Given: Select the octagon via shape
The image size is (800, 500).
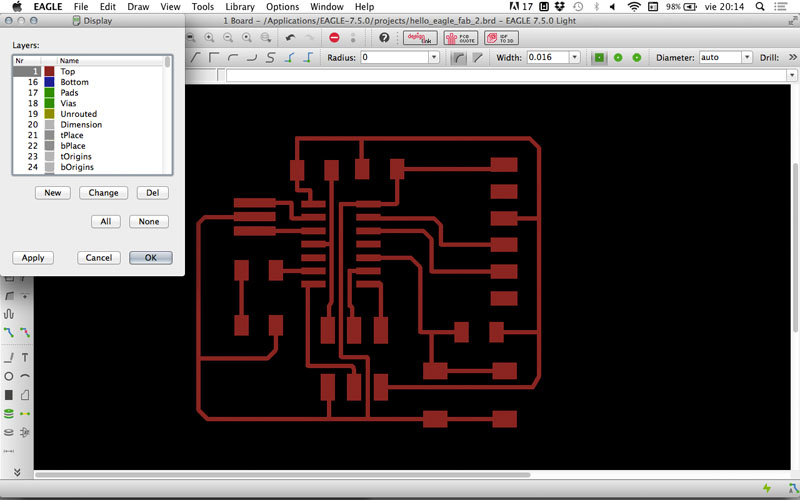Looking at the screenshot, I should pos(637,58).
